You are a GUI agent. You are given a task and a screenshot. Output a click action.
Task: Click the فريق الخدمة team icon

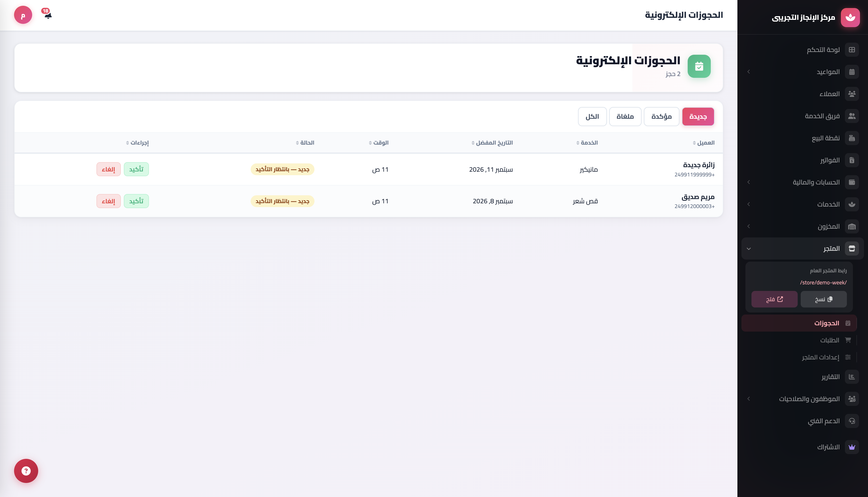coord(852,116)
